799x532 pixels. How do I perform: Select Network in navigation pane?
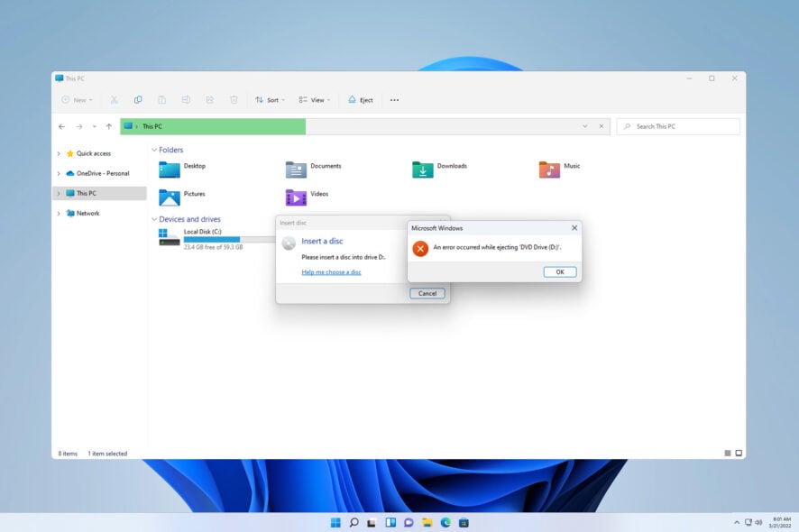coord(87,213)
